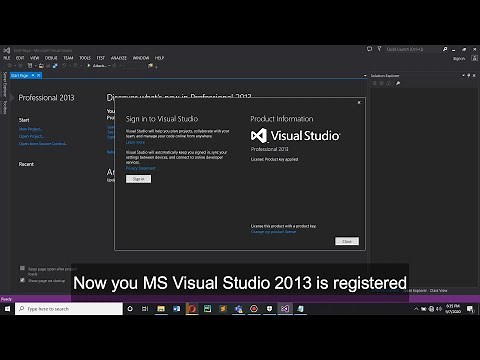The image size is (480, 360).
Task: Open the FILE menu
Action: pyautogui.click(x=7, y=58)
